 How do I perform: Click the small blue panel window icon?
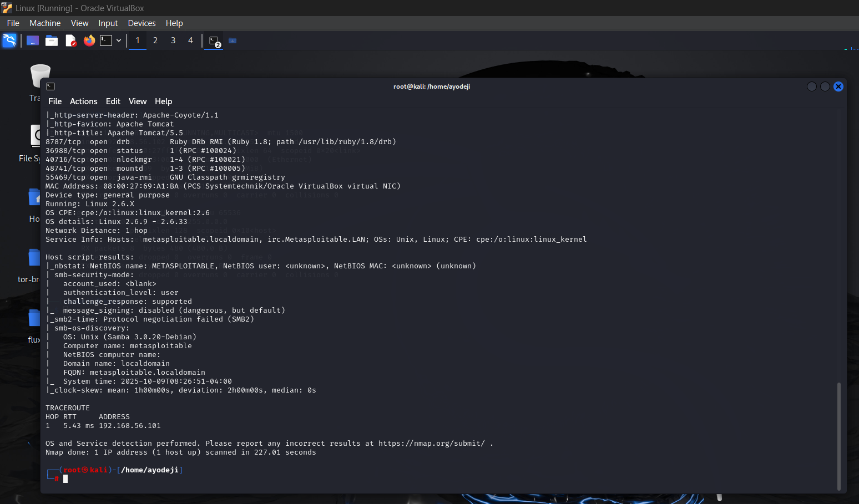(233, 40)
